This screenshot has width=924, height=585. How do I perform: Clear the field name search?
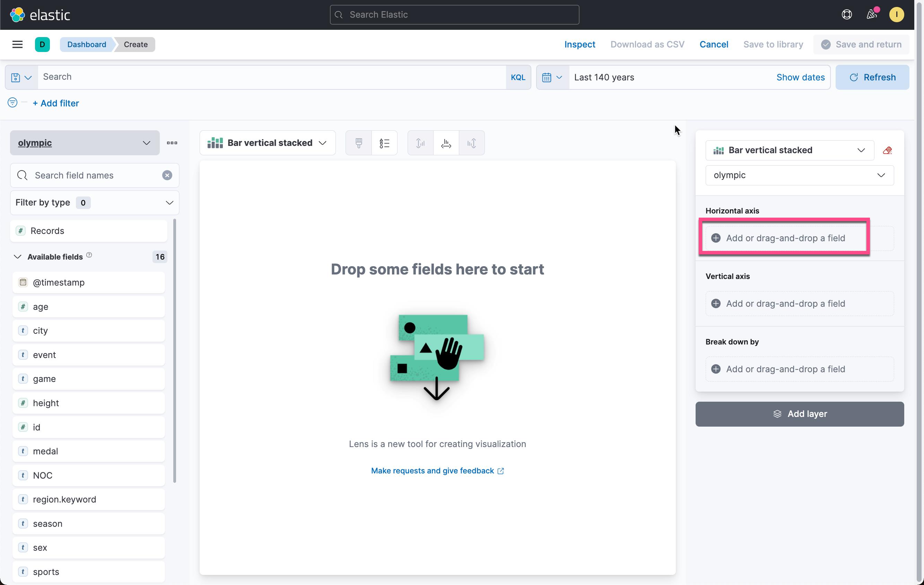(167, 175)
